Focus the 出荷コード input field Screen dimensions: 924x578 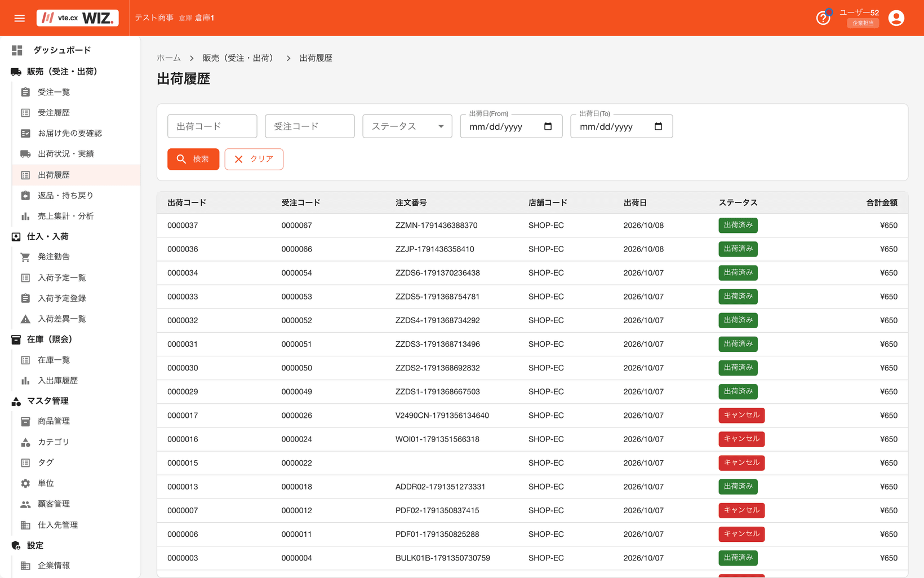(x=212, y=126)
